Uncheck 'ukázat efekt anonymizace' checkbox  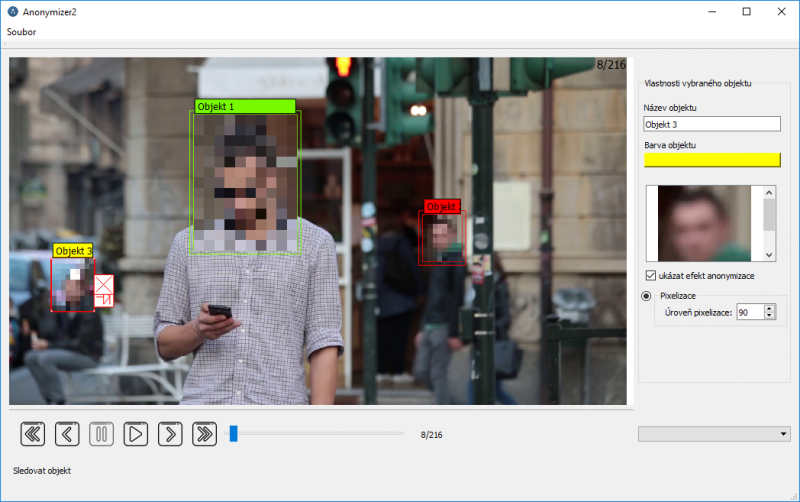(x=651, y=275)
